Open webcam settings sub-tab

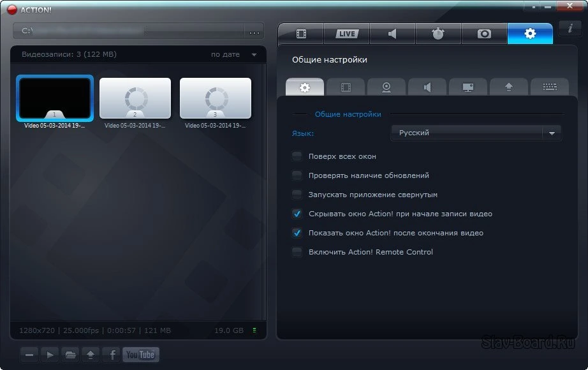click(386, 87)
